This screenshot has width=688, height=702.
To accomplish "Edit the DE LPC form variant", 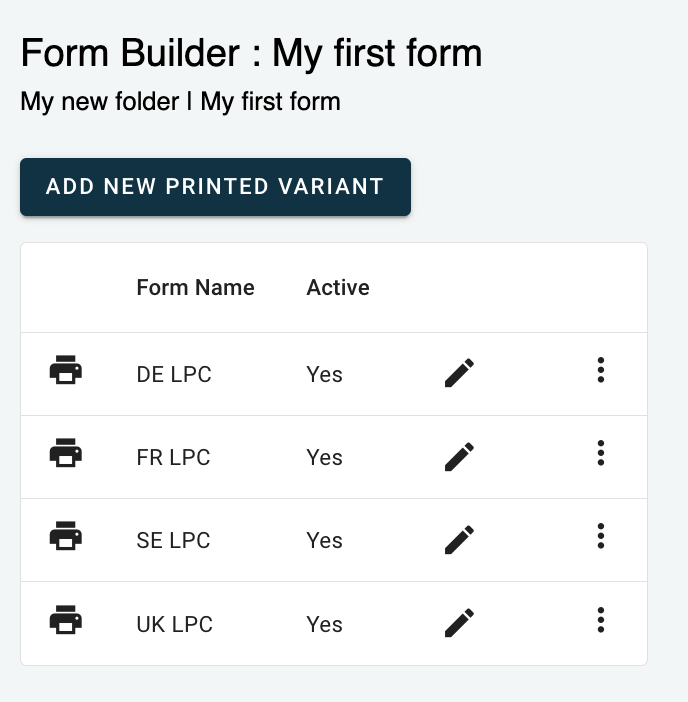I will tap(459, 374).
